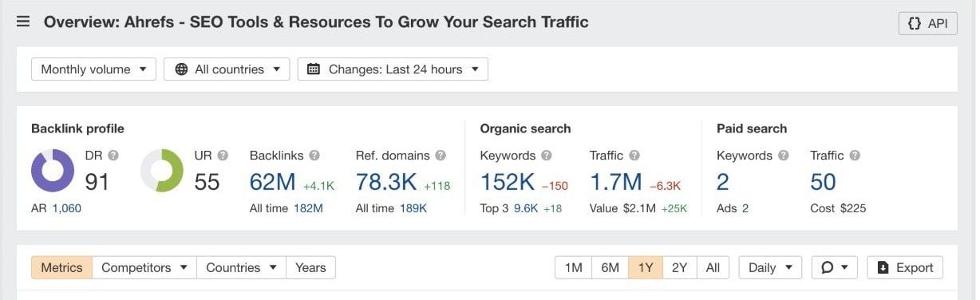
Task: Click the API button
Action: click(x=927, y=23)
